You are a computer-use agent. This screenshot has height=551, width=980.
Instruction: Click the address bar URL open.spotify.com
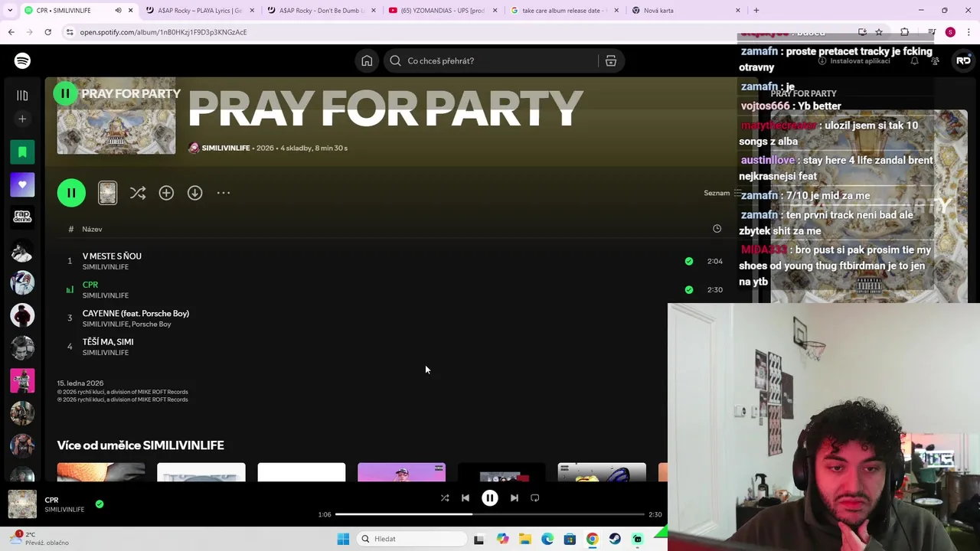(163, 32)
